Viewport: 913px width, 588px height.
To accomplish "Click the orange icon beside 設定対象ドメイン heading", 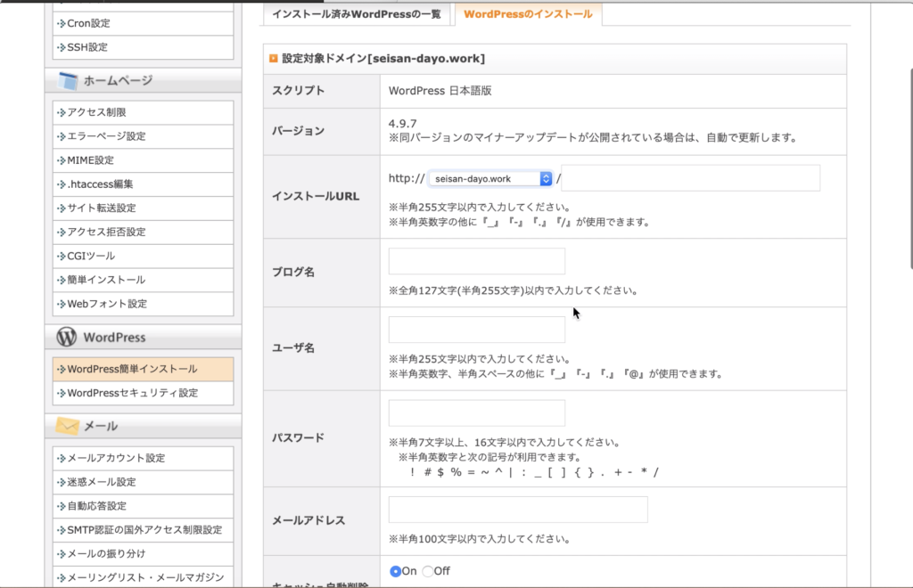I will pyautogui.click(x=273, y=59).
